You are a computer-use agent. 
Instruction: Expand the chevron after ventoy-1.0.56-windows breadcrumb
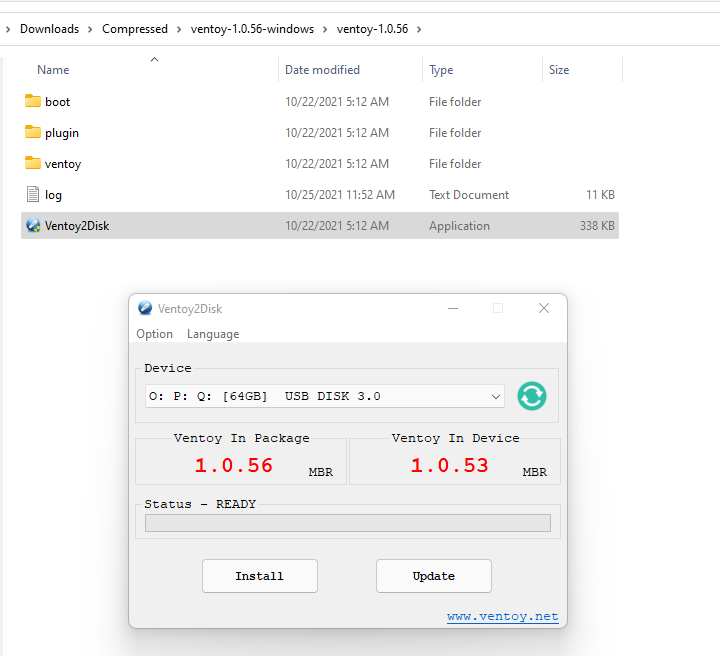point(325,29)
